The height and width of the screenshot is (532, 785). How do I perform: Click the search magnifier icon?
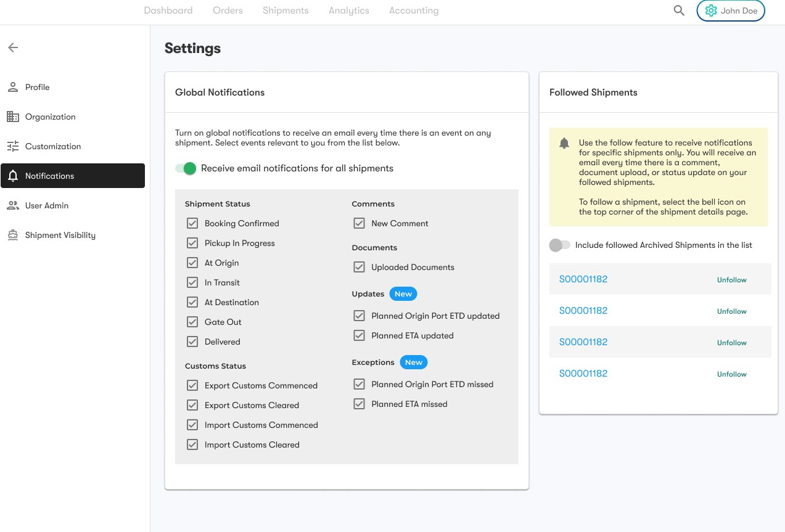(679, 10)
